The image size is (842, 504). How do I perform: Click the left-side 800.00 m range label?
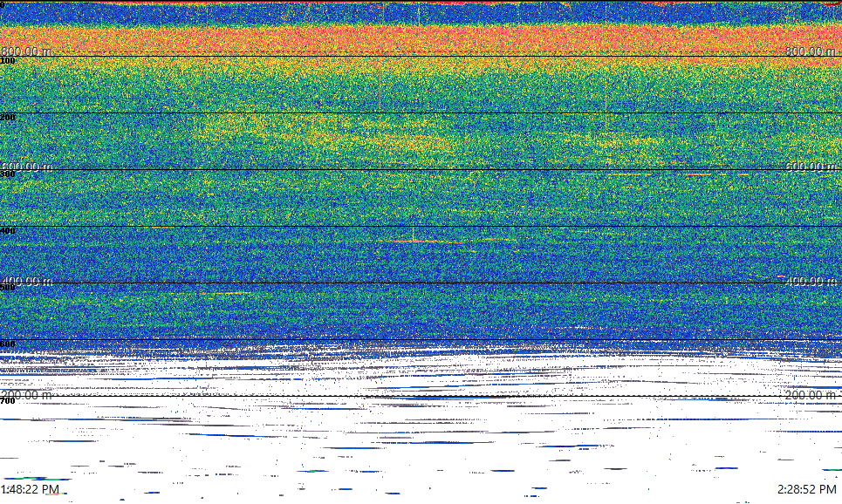coord(27,51)
